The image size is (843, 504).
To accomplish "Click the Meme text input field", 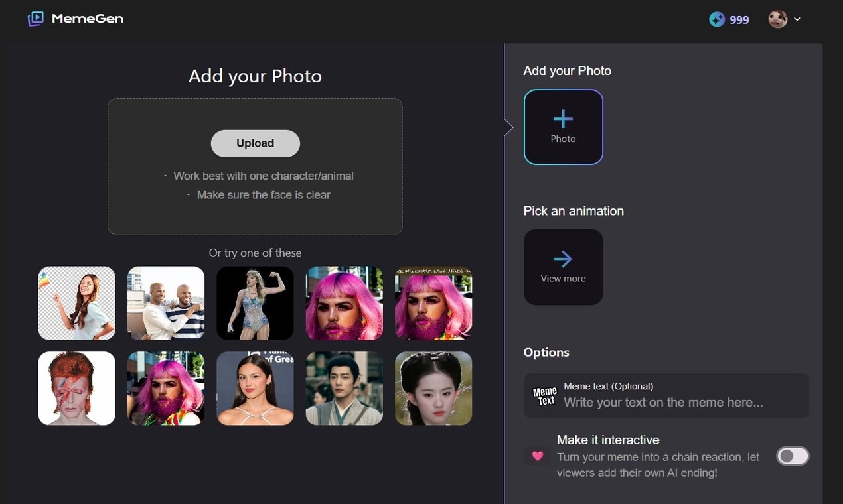I will [x=666, y=396].
